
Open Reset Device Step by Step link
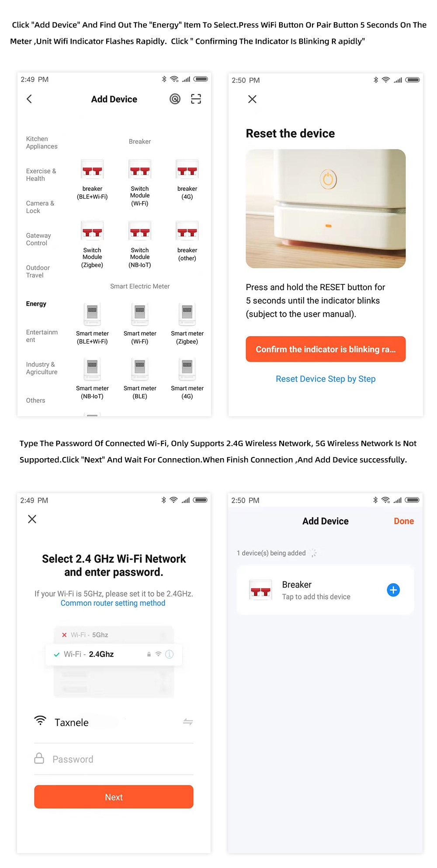coord(326,379)
